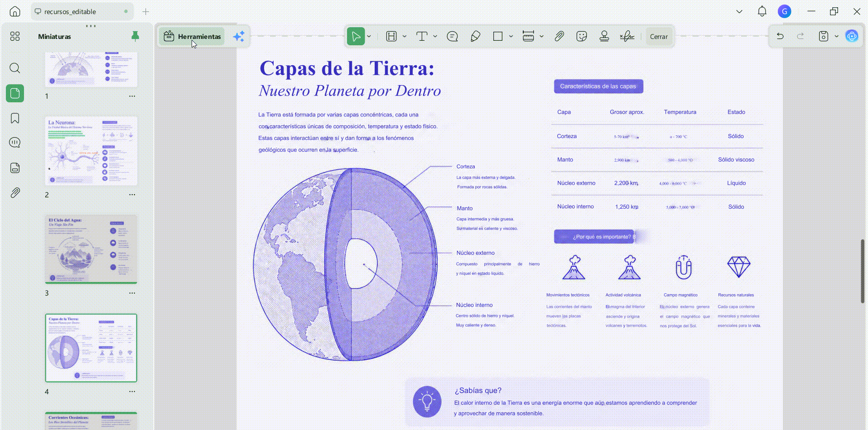Click the Núcleo externo table cell
Screen dimensions: 868x430
576,183
